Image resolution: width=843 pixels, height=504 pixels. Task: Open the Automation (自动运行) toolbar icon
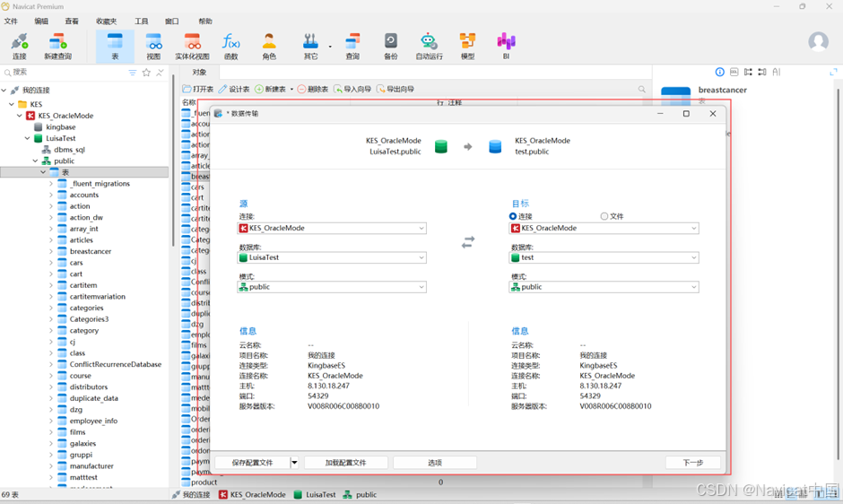pos(429,47)
